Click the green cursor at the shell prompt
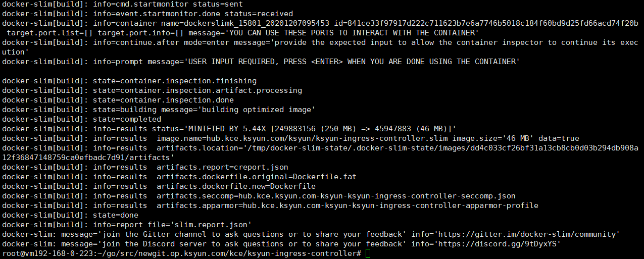The height and width of the screenshot is (259, 644). click(x=368, y=253)
